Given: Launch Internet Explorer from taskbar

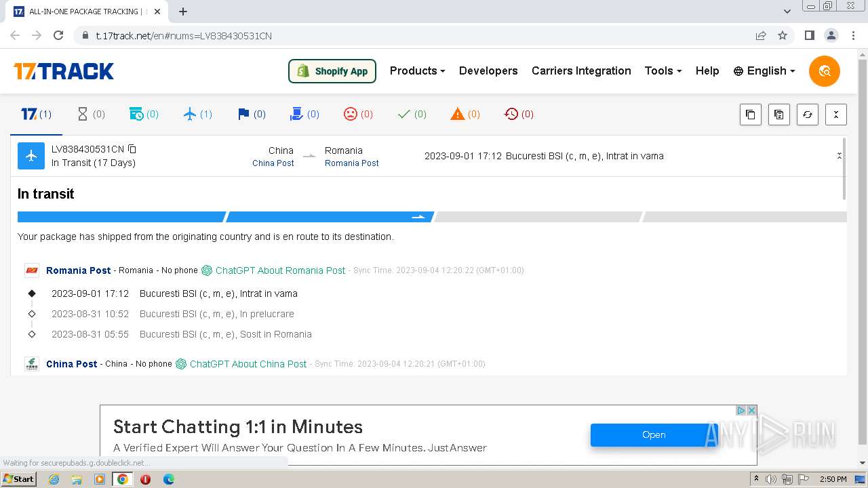Looking at the screenshot, I should coord(54,479).
